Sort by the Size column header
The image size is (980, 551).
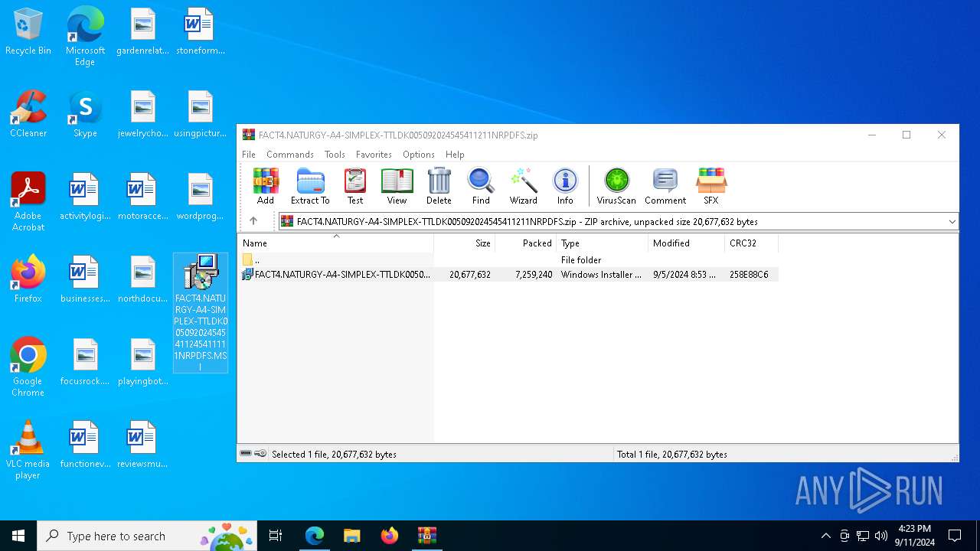(465, 243)
